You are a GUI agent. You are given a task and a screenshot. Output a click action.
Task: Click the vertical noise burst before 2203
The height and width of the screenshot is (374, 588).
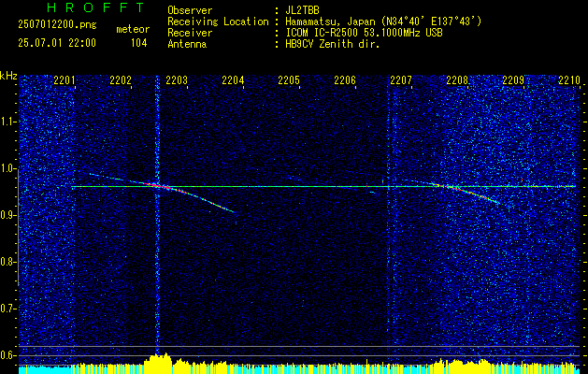pos(157,214)
